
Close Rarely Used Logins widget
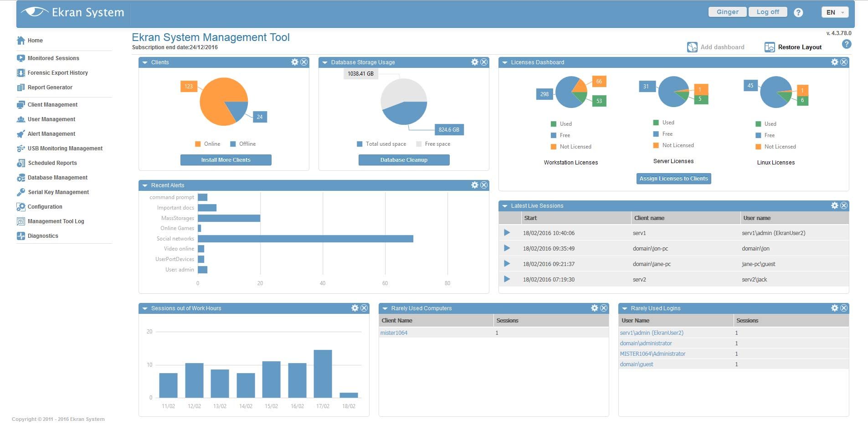point(844,308)
